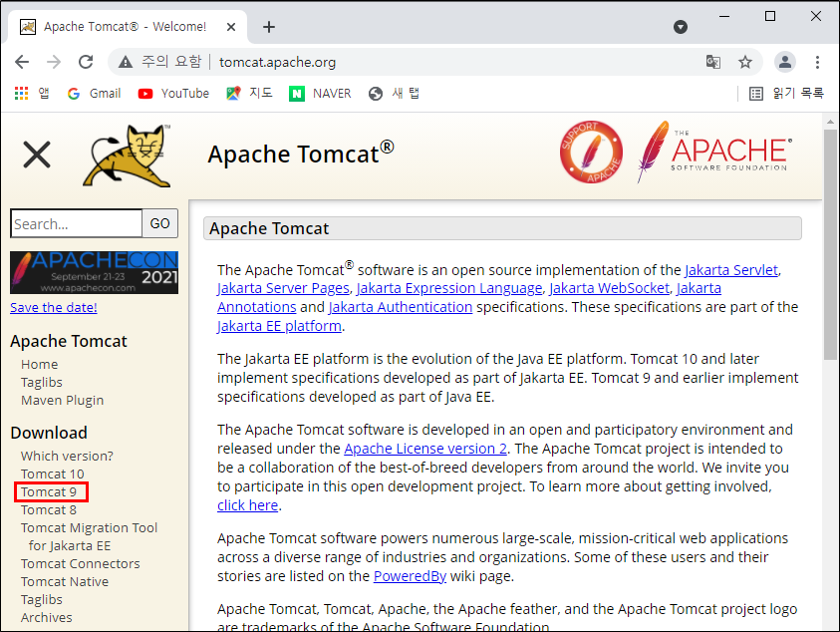Reload the Tomcat page
This screenshot has width=840, height=632.
[86, 62]
